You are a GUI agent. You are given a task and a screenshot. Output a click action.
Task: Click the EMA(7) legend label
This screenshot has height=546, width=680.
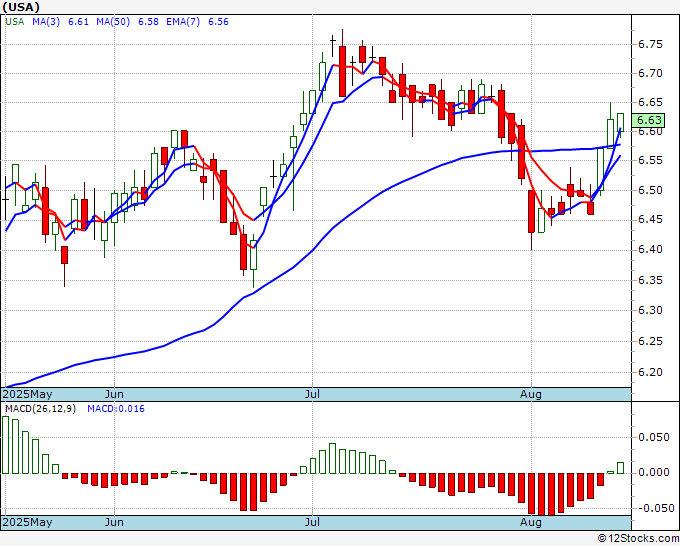click(x=183, y=22)
